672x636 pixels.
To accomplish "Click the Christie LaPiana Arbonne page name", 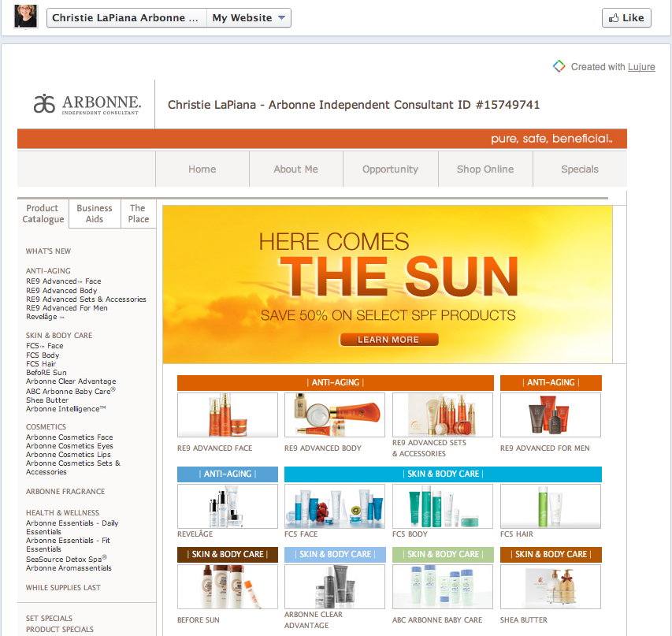I will point(127,18).
